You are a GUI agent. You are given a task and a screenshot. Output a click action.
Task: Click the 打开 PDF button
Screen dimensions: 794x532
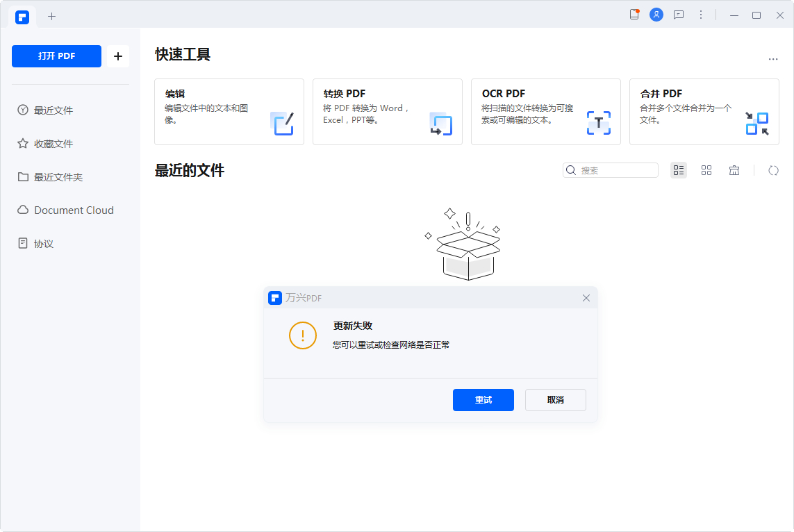click(x=56, y=56)
